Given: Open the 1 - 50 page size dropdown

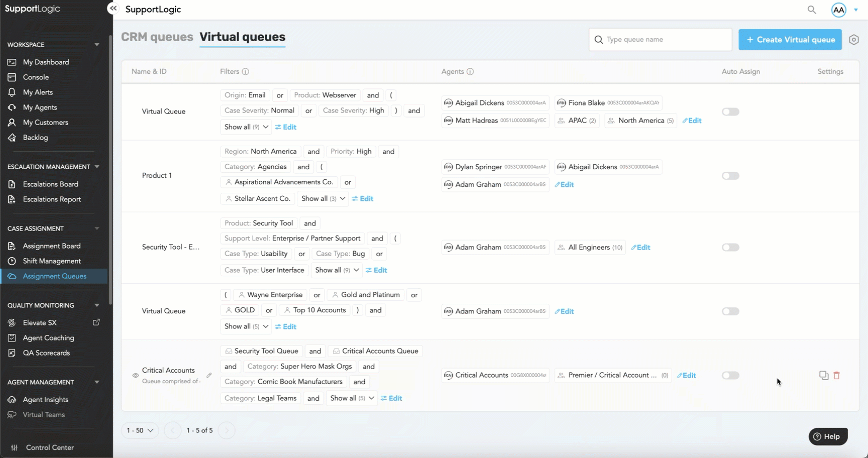Looking at the screenshot, I should click(140, 430).
